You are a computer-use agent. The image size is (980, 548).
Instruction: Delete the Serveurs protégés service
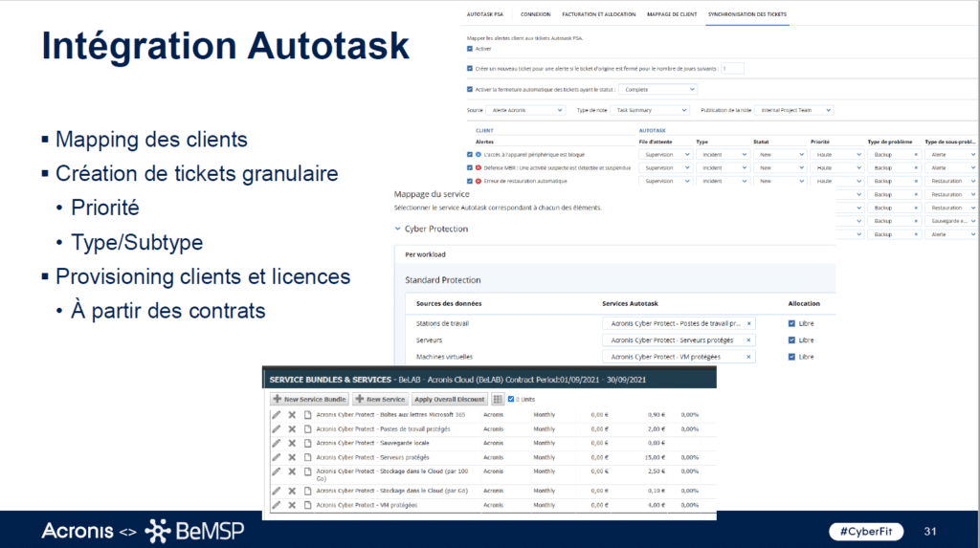pos(292,457)
